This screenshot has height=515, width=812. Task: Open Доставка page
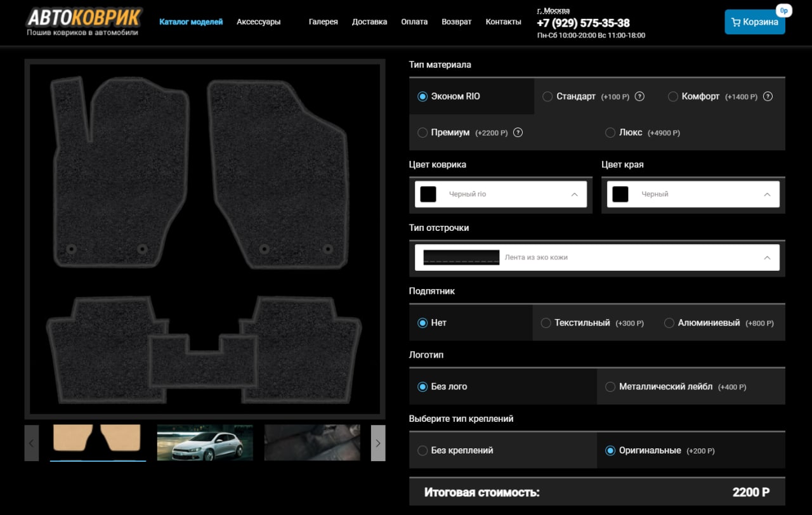(x=369, y=22)
